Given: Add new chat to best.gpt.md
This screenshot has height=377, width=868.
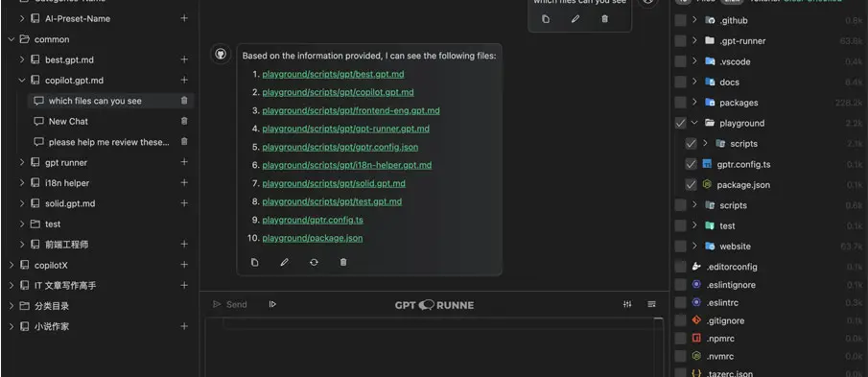Looking at the screenshot, I should 184,59.
